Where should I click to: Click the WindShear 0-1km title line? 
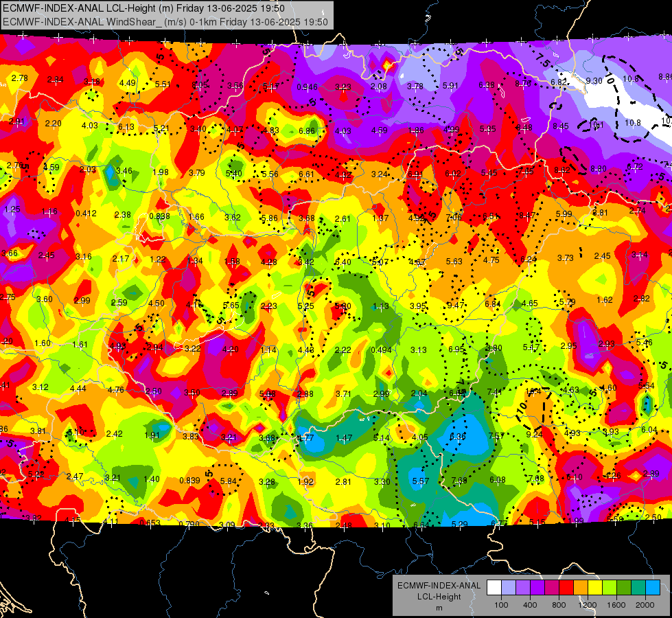pyautogui.click(x=165, y=22)
